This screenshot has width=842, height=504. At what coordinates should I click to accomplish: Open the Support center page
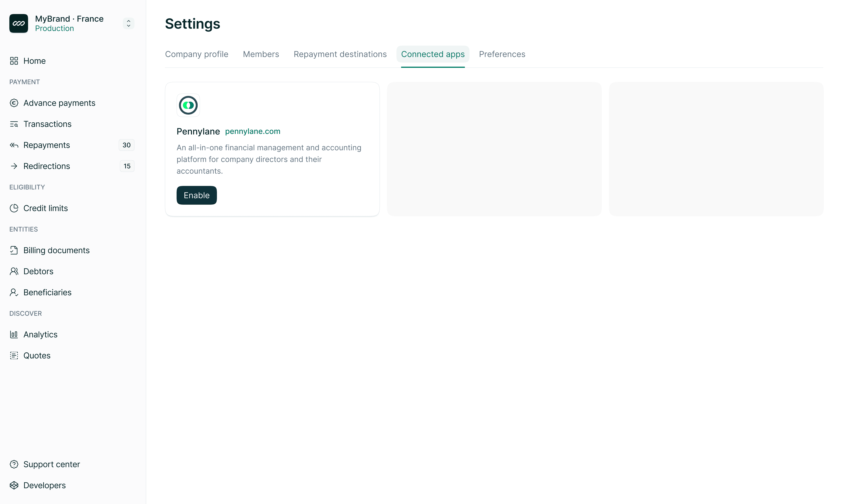click(x=51, y=464)
